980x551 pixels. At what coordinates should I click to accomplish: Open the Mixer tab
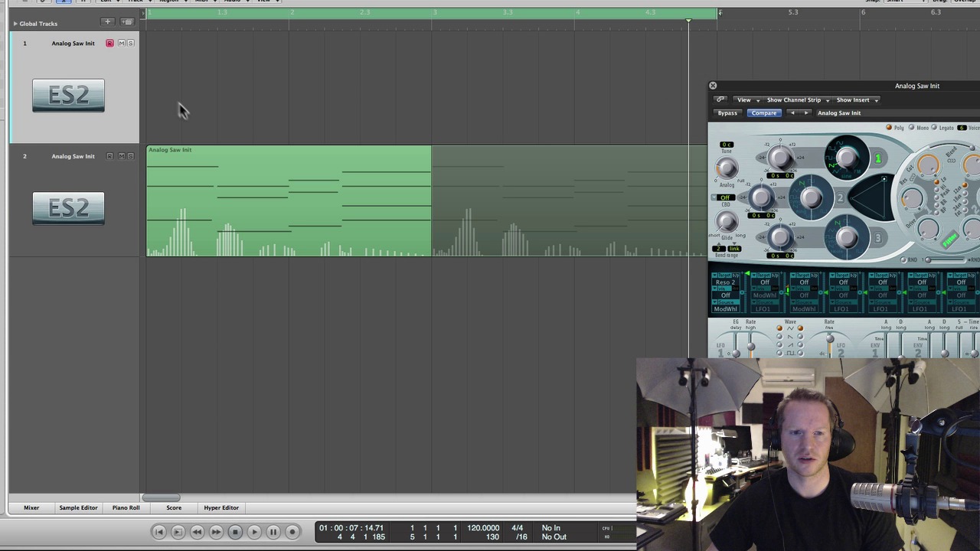pos(31,507)
